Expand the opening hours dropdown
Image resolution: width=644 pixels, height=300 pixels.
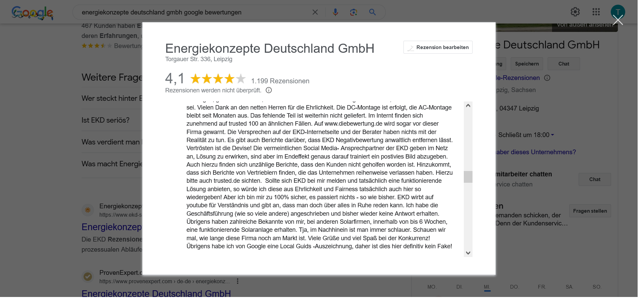click(x=552, y=135)
